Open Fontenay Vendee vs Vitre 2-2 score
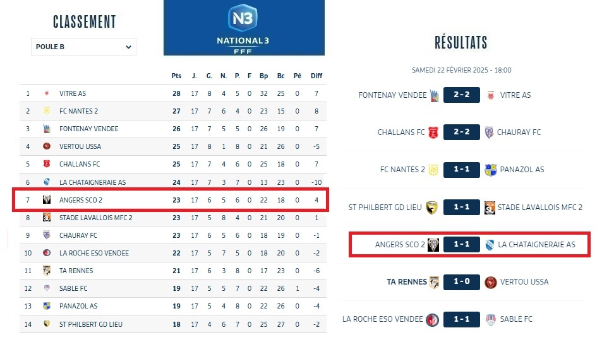The width and height of the screenshot is (602, 364). point(461,95)
